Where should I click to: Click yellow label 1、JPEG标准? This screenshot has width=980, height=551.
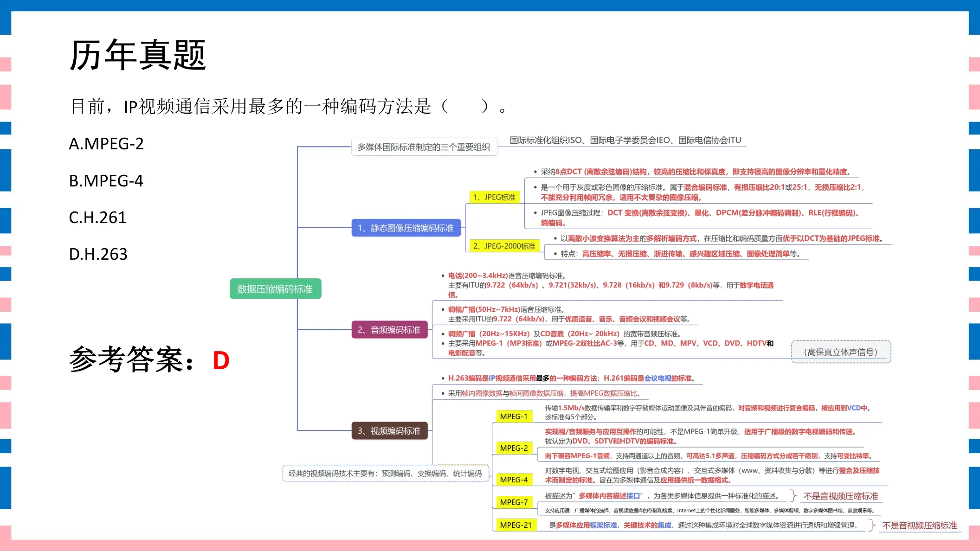[x=494, y=197]
